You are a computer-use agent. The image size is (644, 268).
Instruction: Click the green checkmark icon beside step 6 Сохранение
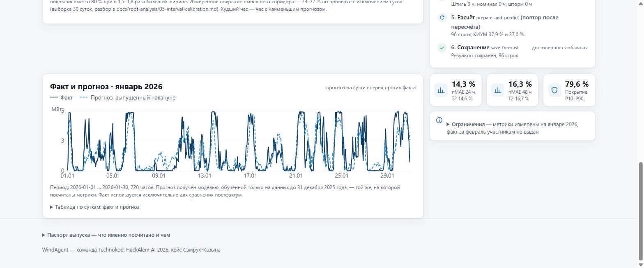(442, 48)
